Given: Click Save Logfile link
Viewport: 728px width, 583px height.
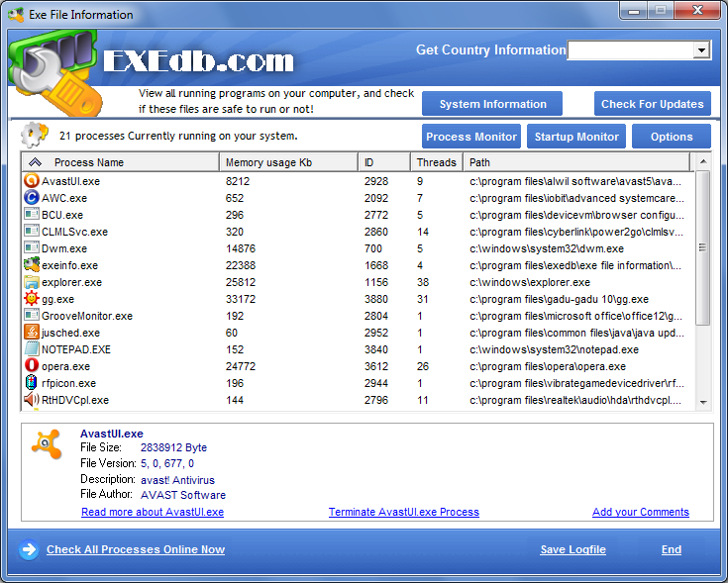Looking at the screenshot, I should pyautogui.click(x=572, y=549).
